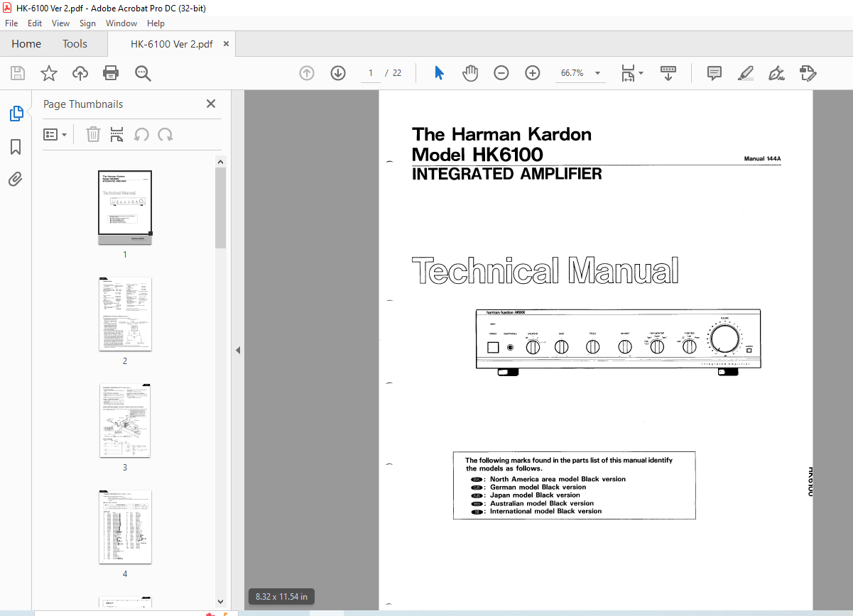Viewport: 853px width, 616px height.
Task: Click the scrolling mode keyboard icon
Action: click(x=668, y=73)
